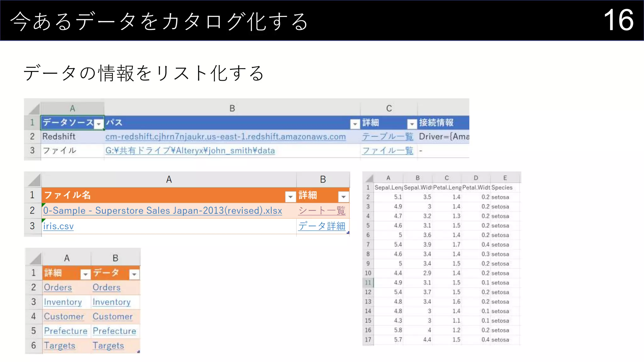Screen dimensions: 644x362
Task: Open Targets link in 詳細 column
Action: click(59, 346)
